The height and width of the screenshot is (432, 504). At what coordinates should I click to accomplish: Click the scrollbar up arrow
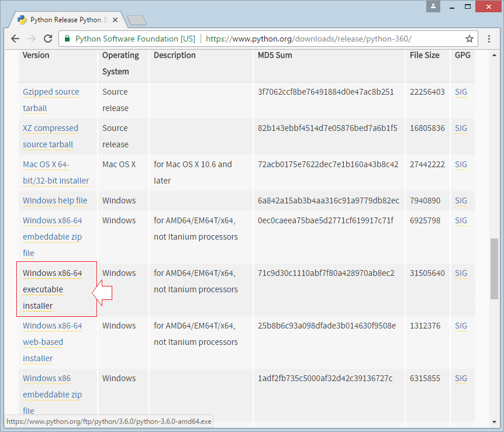494,56
